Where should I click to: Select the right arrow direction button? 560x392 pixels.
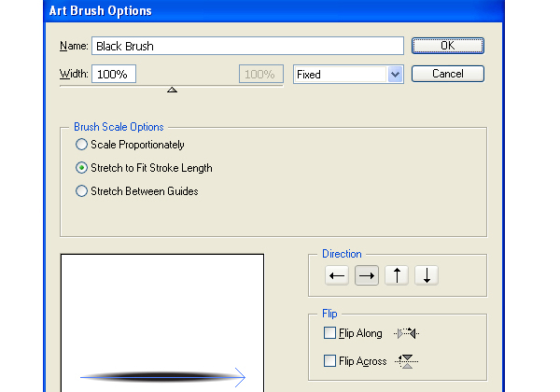(x=367, y=275)
